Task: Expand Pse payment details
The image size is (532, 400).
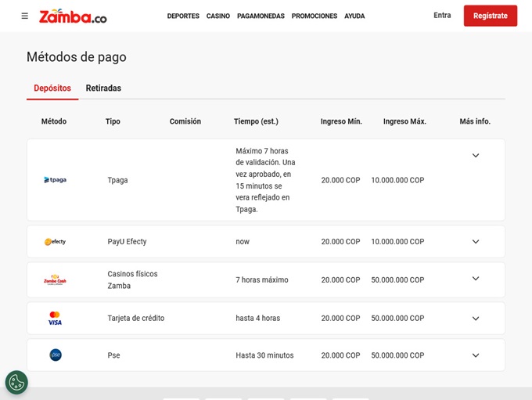Action: tap(475, 355)
